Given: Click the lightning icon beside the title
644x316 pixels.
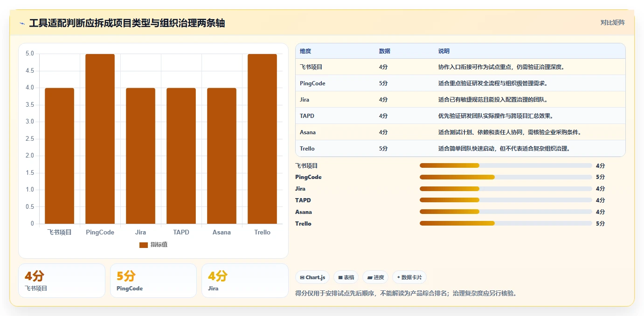Looking at the screenshot, I should (22, 23).
